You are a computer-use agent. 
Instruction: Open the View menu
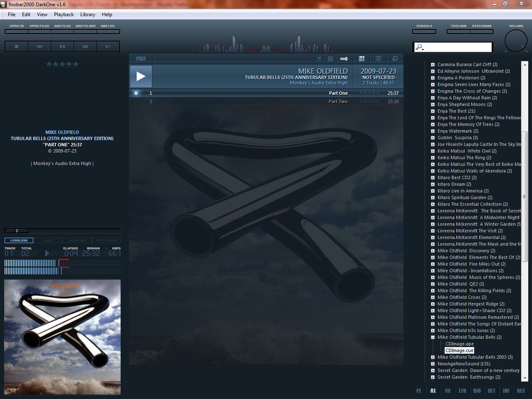coord(42,14)
